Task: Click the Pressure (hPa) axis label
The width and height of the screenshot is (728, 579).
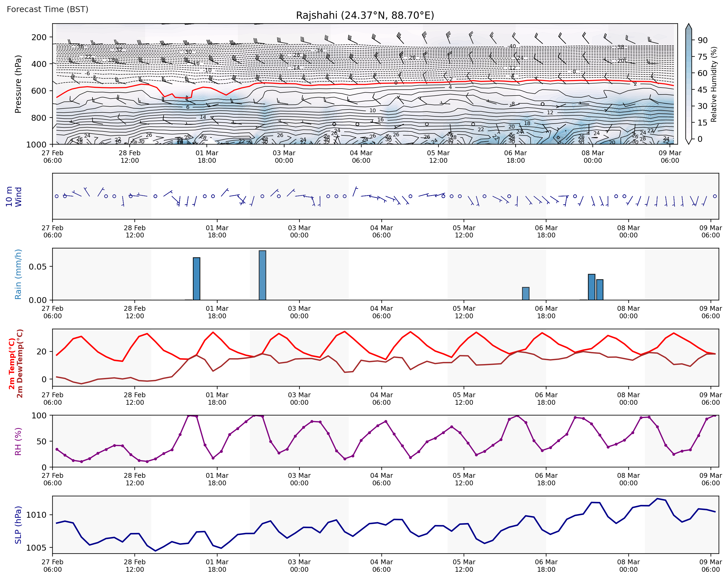Action: point(18,84)
